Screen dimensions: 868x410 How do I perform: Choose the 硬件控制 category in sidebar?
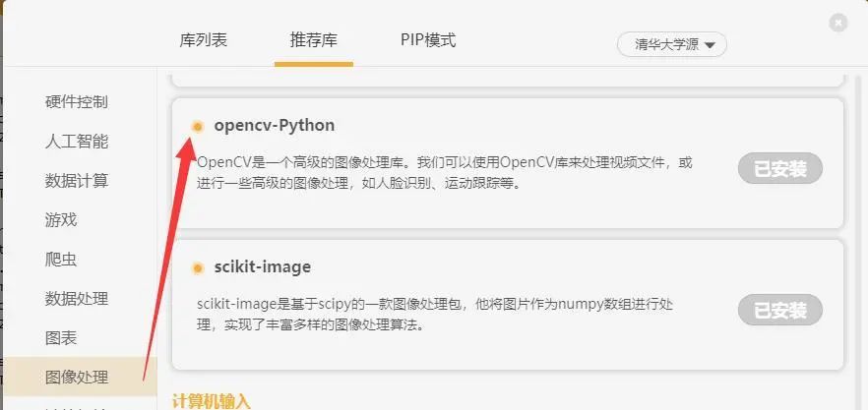(x=77, y=102)
